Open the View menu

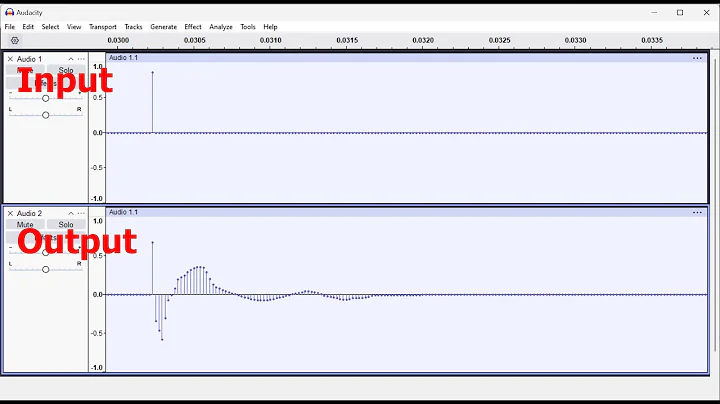click(74, 27)
